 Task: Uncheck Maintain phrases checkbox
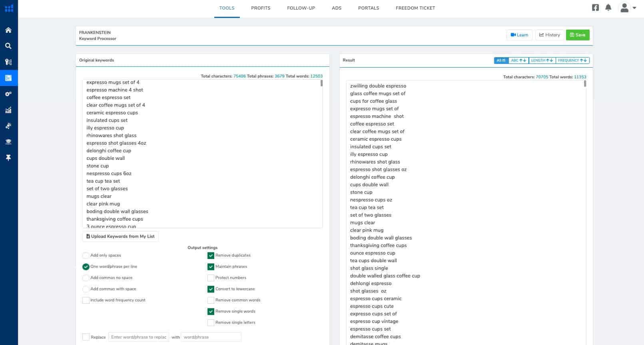click(211, 267)
